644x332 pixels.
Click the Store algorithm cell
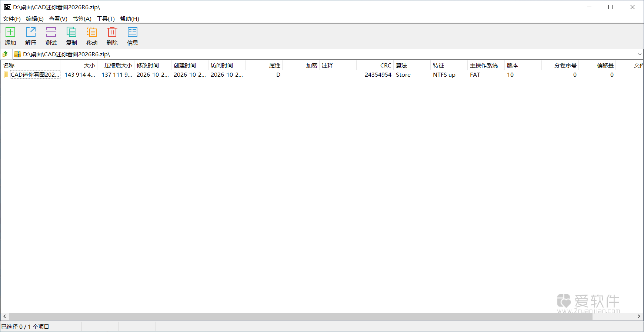pos(403,74)
